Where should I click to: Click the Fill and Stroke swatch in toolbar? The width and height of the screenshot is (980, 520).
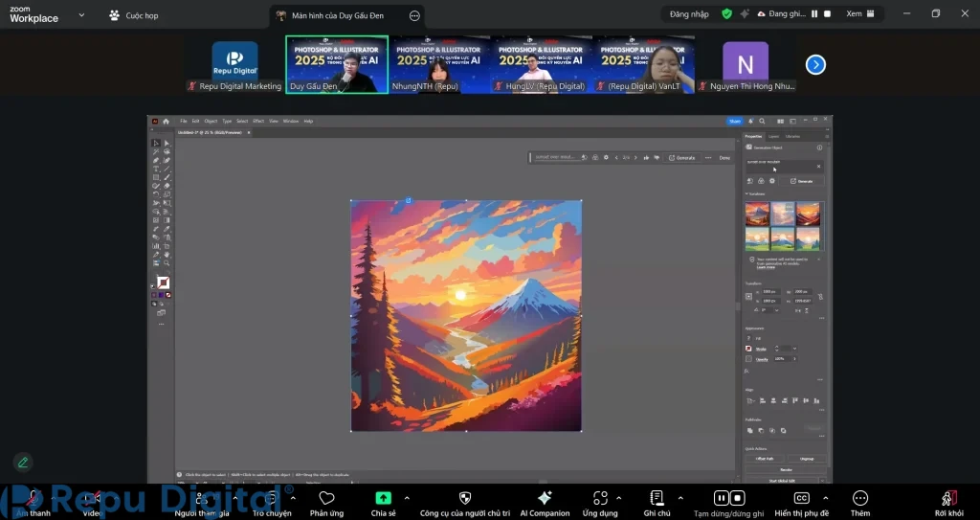[162, 283]
